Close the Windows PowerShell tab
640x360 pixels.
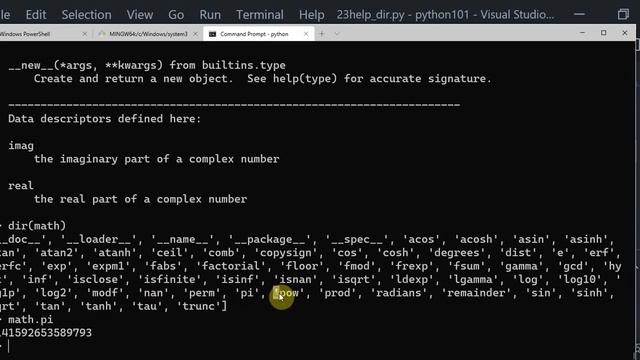(84, 34)
